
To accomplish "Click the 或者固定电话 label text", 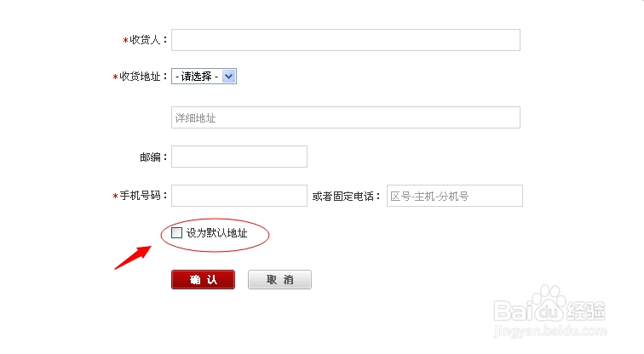I will click(347, 196).
